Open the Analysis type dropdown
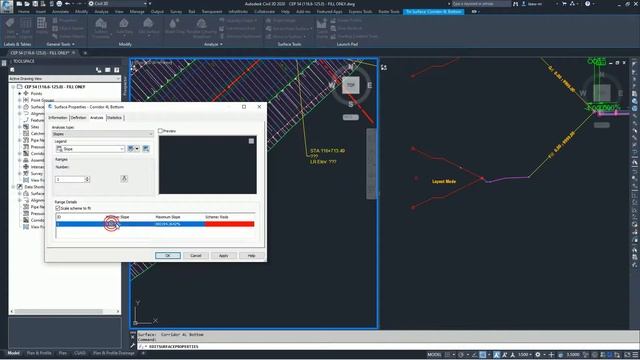 pos(102,134)
